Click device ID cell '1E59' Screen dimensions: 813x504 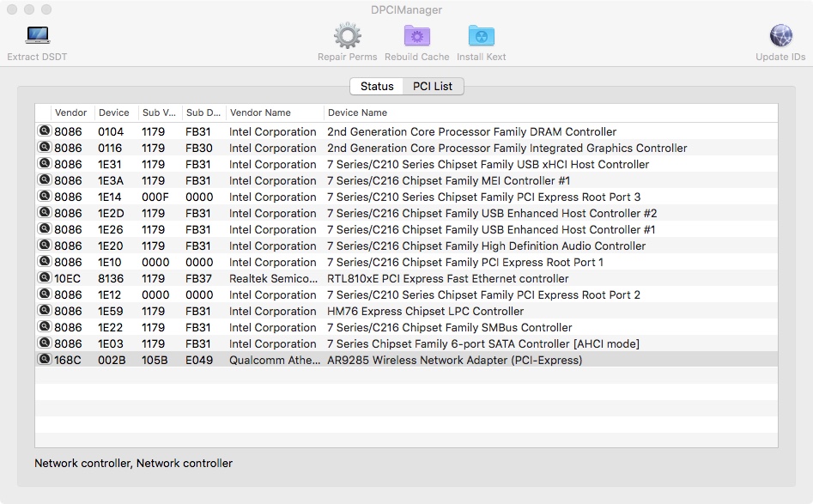tap(111, 311)
